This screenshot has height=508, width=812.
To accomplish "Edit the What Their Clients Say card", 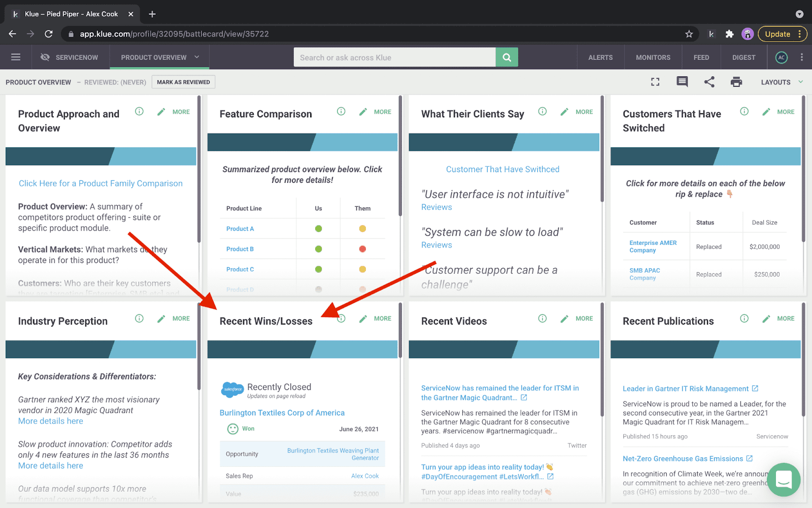I will tap(564, 112).
